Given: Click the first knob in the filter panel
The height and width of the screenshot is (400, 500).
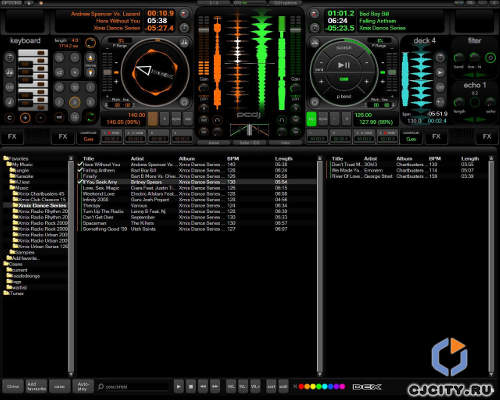Looking at the screenshot, I should [x=459, y=58].
